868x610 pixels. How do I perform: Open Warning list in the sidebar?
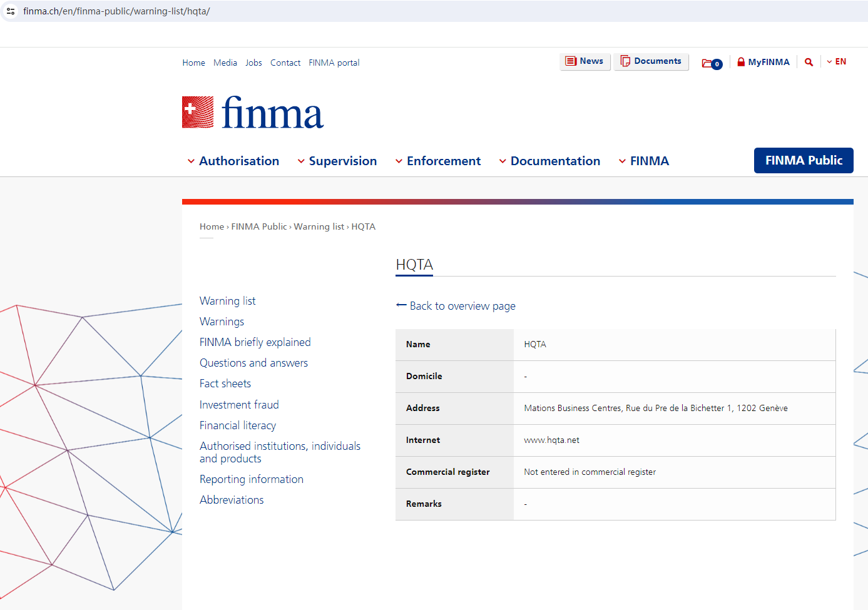228,301
